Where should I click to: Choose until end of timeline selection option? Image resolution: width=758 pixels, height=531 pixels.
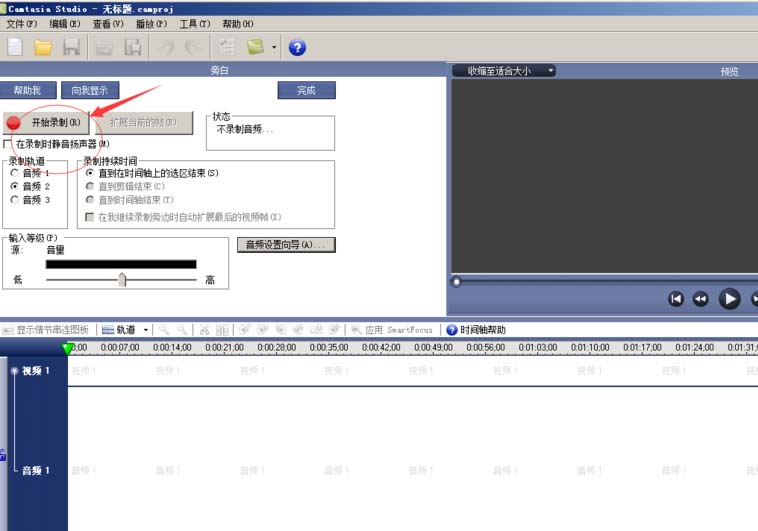[90, 173]
